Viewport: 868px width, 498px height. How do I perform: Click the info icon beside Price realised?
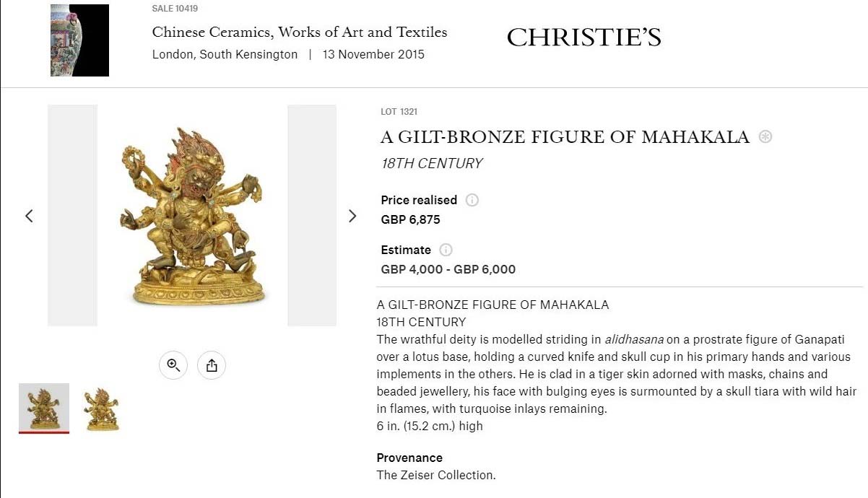[472, 200]
